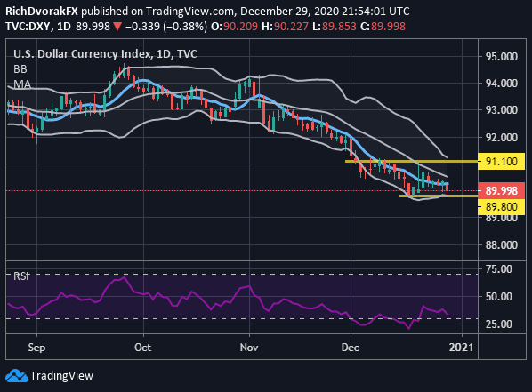
Task: Click the 75.00 RSI scale value
Action: point(499,269)
